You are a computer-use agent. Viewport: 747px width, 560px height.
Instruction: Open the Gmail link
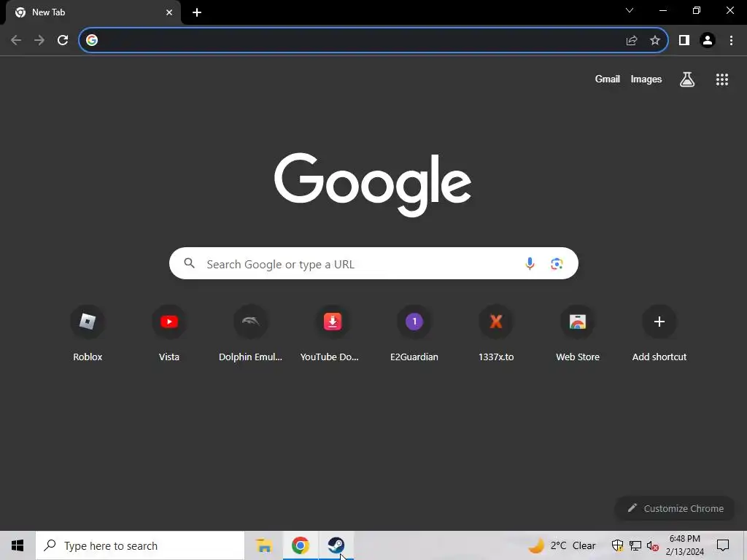point(608,79)
